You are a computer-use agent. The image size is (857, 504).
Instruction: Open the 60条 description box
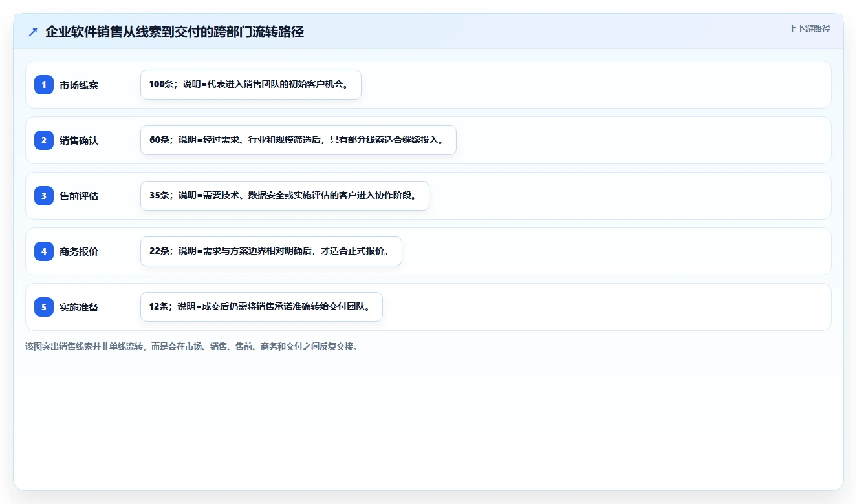pos(298,140)
